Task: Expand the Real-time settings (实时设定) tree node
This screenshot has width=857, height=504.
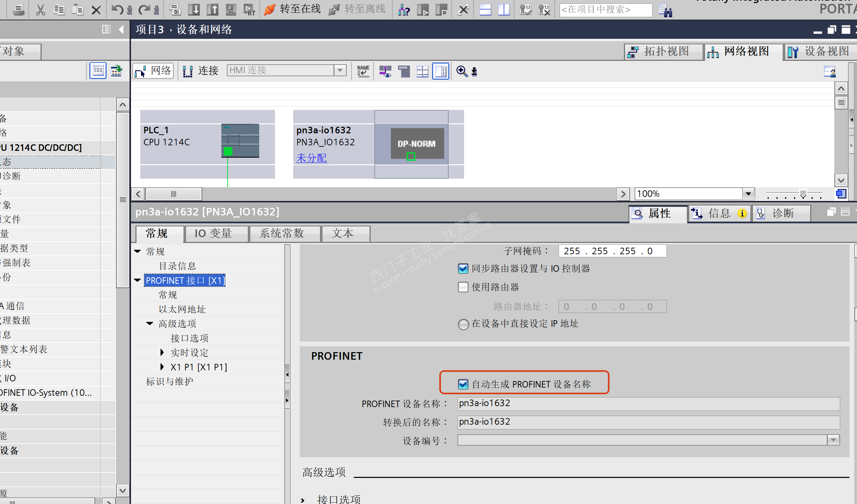Action: [162, 352]
